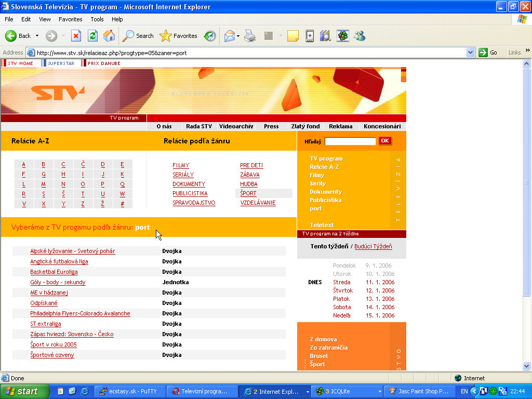The width and height of the screenshot is (532, 399).
Task: Click the page scrollbar up arrow
Action: (x=527, y=63)
